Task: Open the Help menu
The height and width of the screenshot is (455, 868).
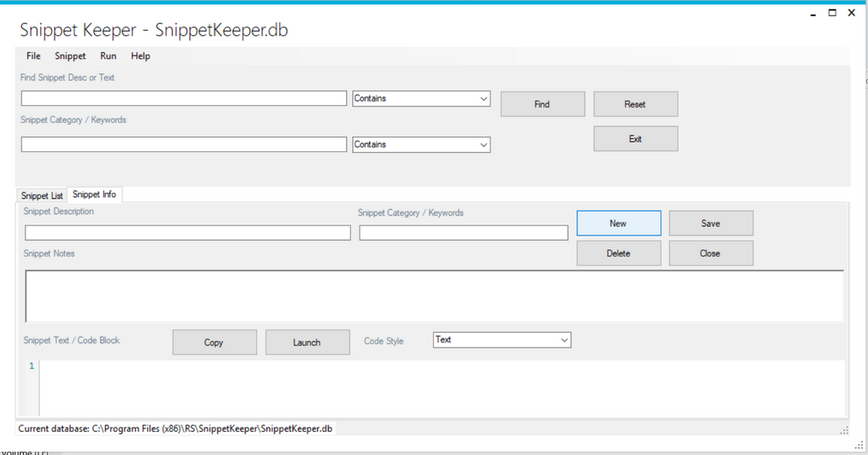Action: (141, 55)
